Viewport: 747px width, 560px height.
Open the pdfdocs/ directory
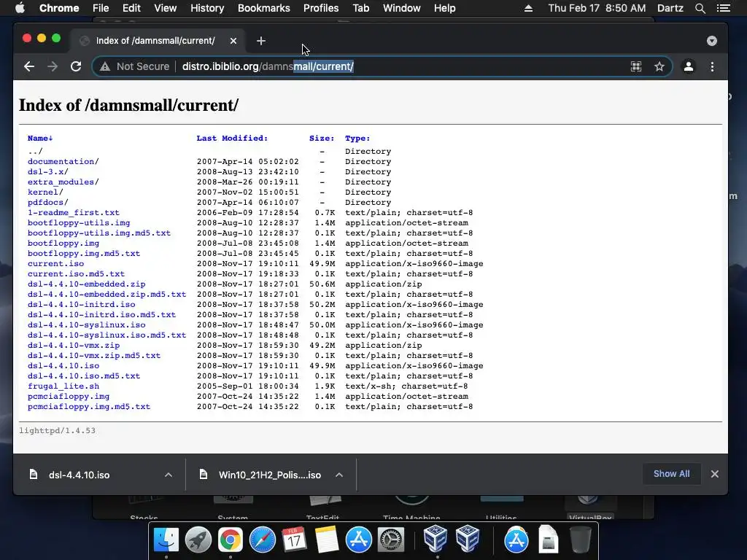tap(48, 203)
